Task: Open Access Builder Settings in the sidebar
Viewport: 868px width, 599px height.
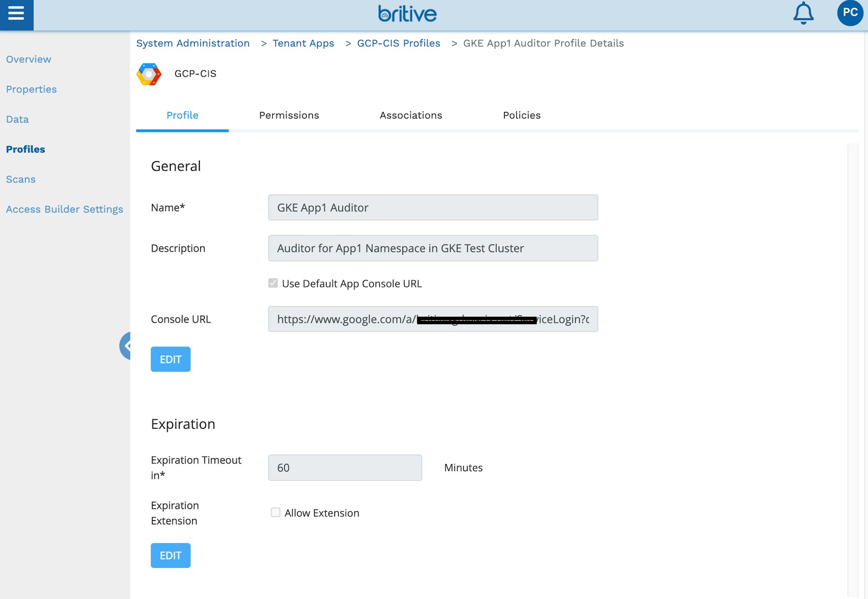Action: tap(64, 209)
